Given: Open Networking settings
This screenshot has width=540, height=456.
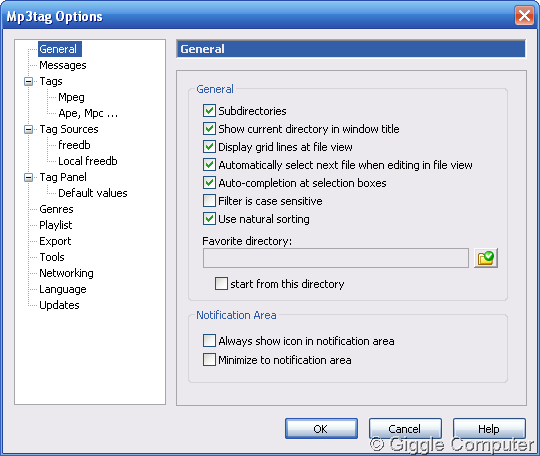Looking at the screenshot, I should coord(66,273).
